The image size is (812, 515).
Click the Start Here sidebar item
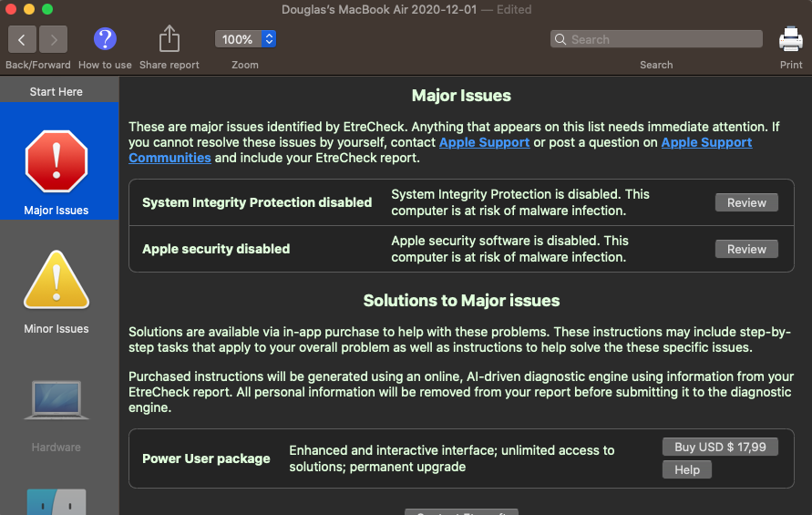[57, 91]
